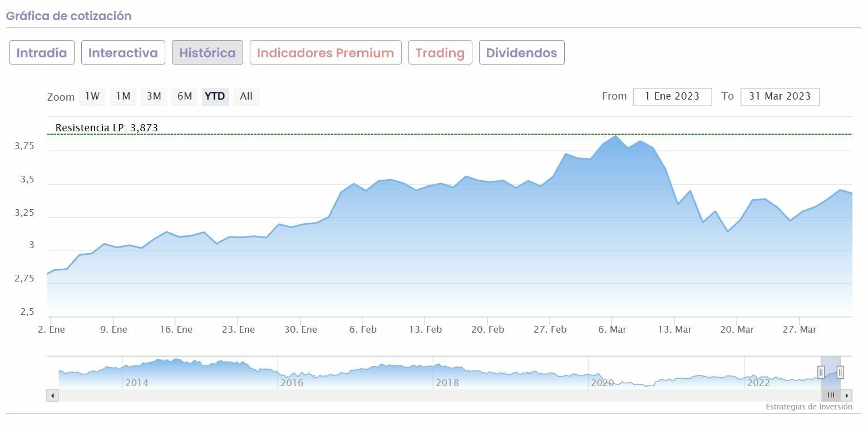Image resolution: width=868 pixels, height=430 pixels.
Task: Switch to the Interactiva tab
Action: point(123,53)
